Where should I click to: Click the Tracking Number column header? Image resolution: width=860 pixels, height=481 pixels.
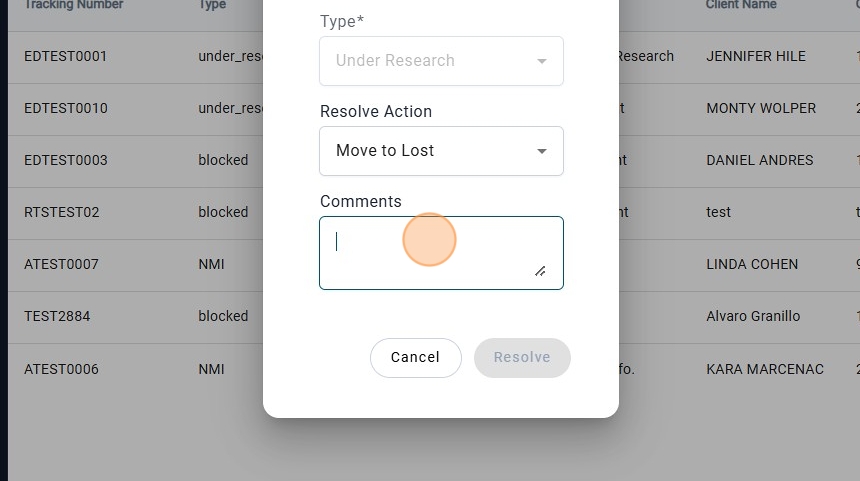(73, 5)
